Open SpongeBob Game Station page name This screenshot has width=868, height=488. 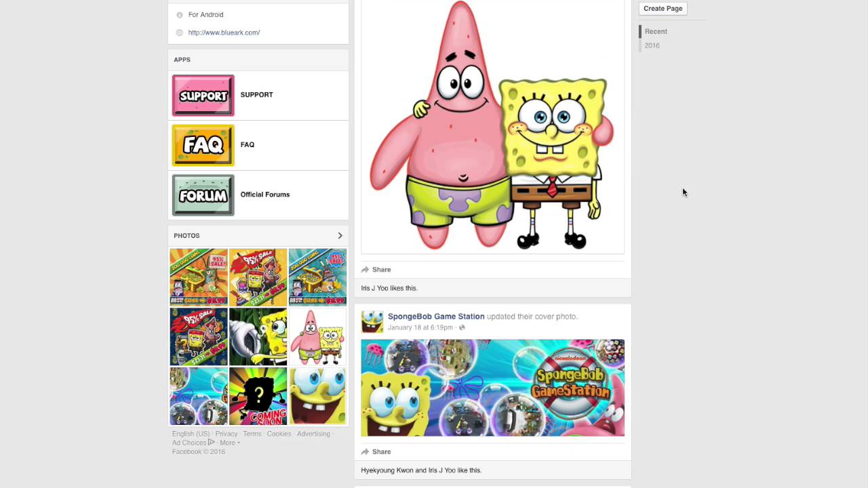click(x=436, y=317)
